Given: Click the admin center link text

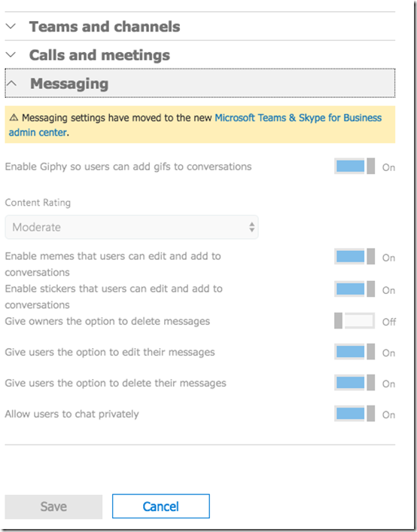Looking at the screenshot, I should [38, 133].
